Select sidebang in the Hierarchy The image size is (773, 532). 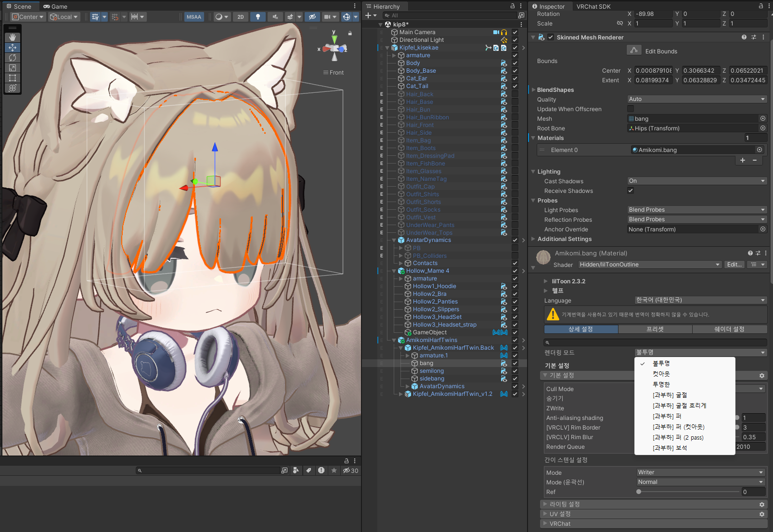coord(432,379)
